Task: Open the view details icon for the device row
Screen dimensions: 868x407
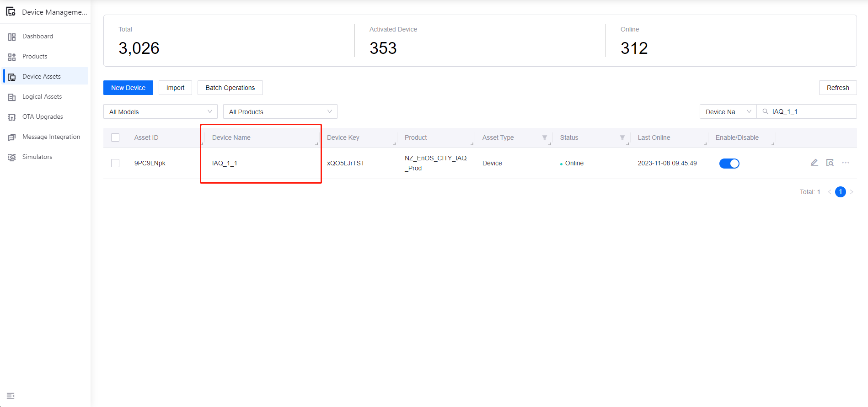Action: pyautogui.click(x=830, y=163)
